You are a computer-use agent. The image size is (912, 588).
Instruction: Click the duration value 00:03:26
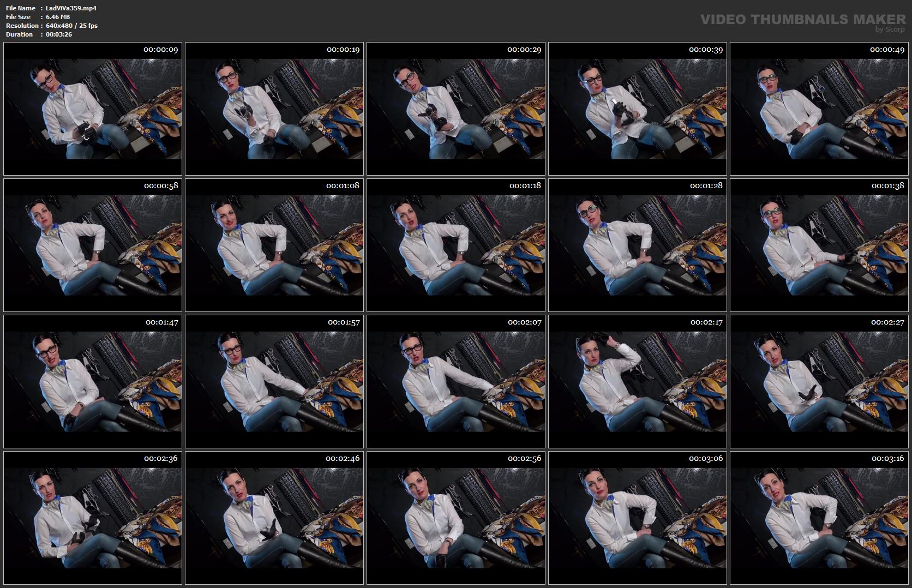pos(59,34)
